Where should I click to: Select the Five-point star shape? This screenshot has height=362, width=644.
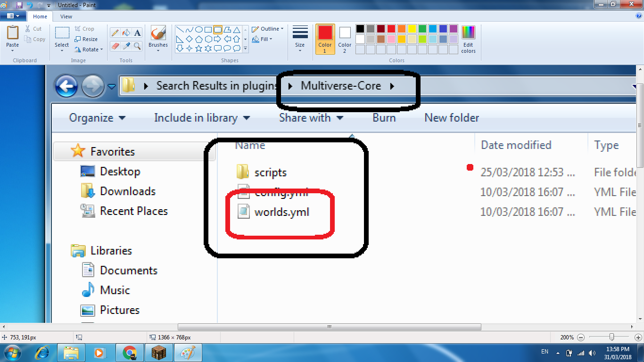point(198,48)
